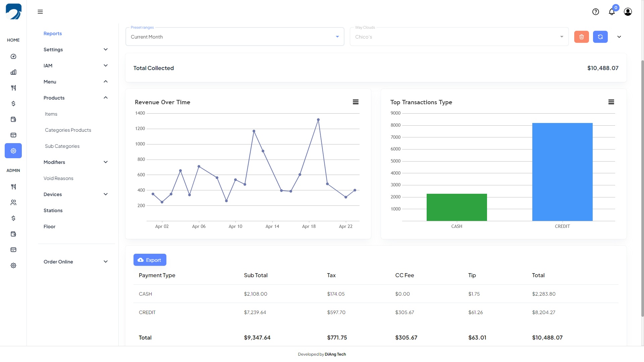Open the ADMIN credit card icon

pos(13,250)
